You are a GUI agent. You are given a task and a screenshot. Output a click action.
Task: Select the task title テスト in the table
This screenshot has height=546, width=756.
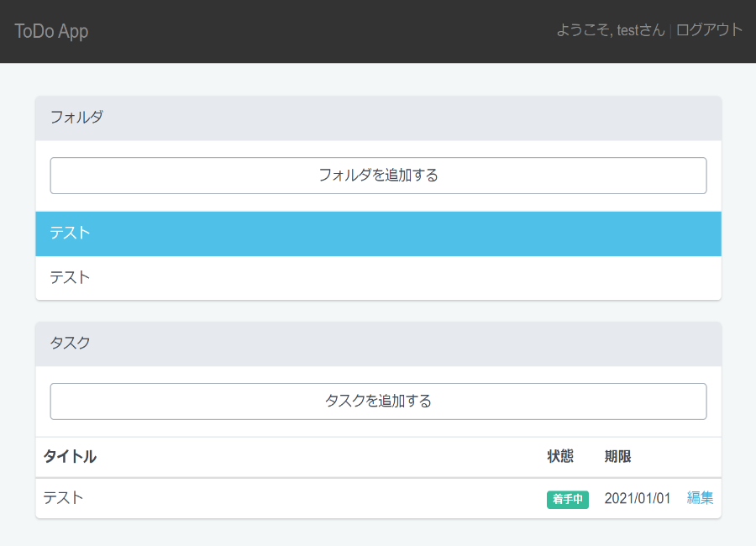point(64,498)
